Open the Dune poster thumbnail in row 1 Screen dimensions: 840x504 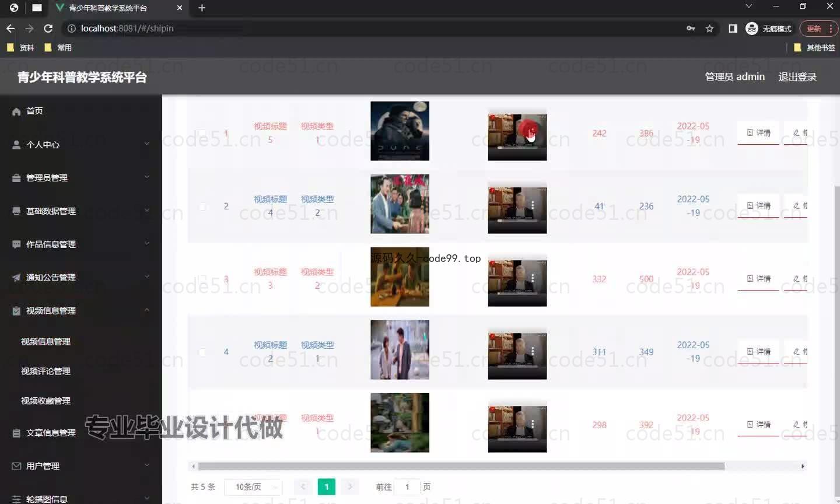pos(400,131)
